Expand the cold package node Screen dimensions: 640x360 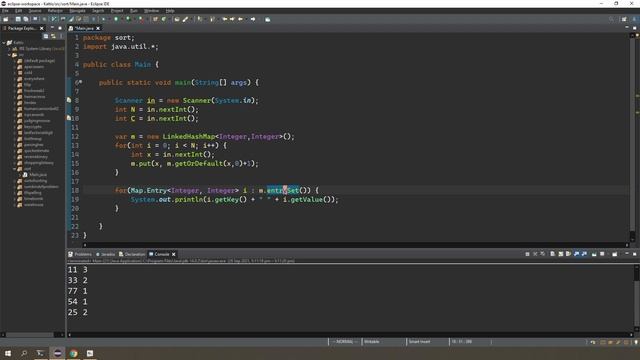click(x=15, y=73)
